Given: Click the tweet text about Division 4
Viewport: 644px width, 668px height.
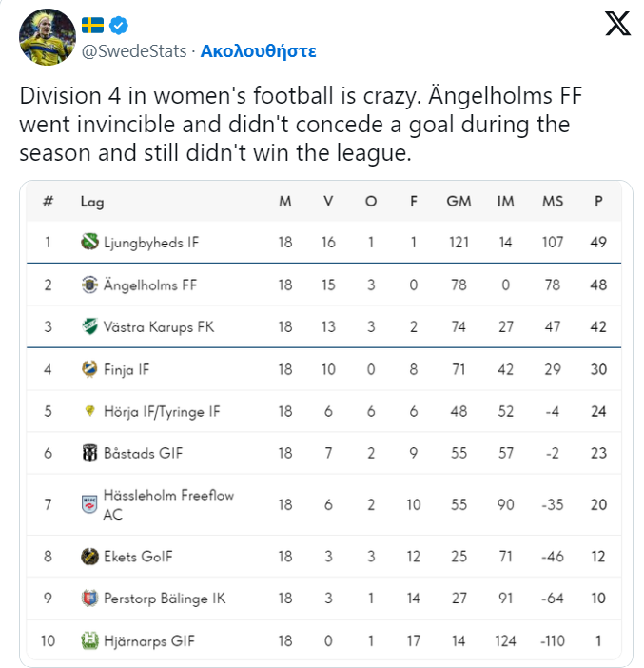Looking at the screenshot, I should pyautogui.click(x=301, y=124).
